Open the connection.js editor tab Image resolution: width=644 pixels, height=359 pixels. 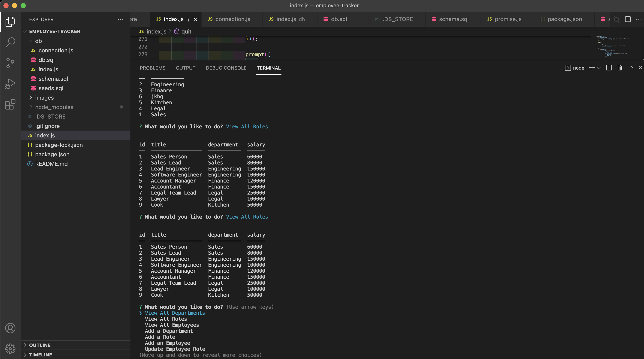click(231, 19)
